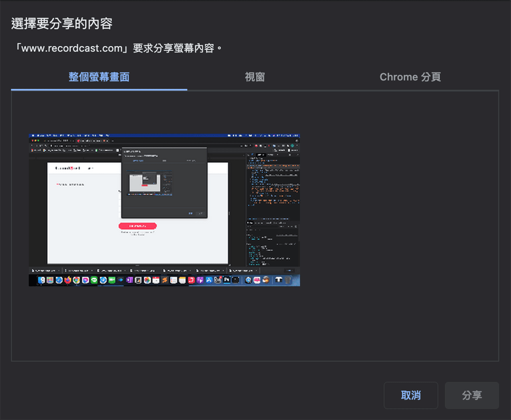Viewport: 511px width, 420px height.
Task: Click the Chrome icon in the Dock preview
Action: [76, 280]
